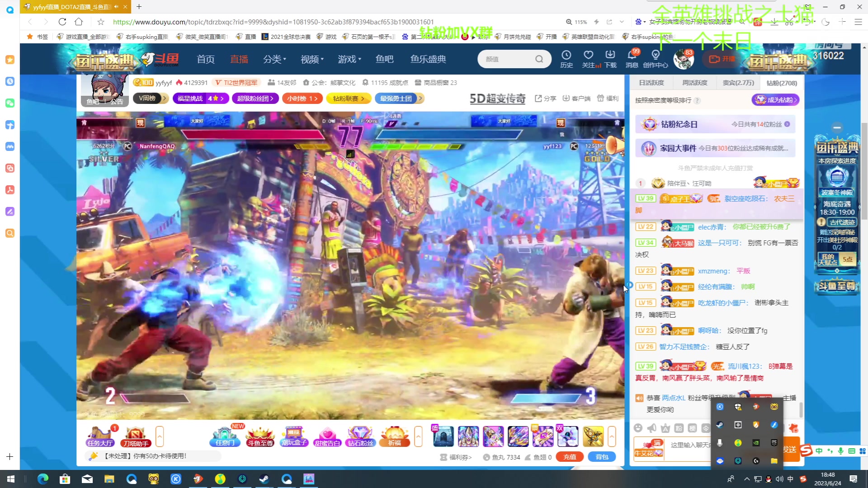This screenshot has height=488, width=868.
Task: Open the 甜蜜告白 heart icon
Action: (x=327, y=437)
